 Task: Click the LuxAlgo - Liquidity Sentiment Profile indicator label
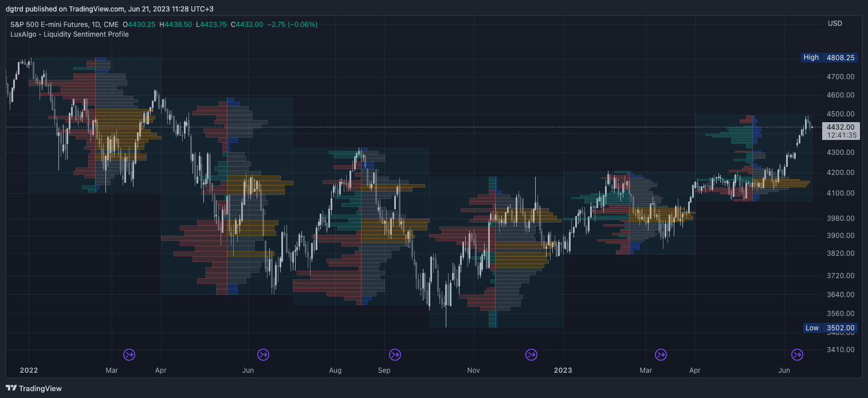pyautogui.click(x=69, y=34)
